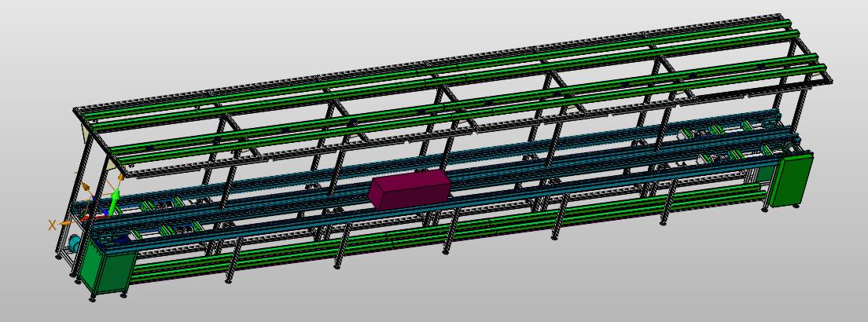Select the green cabinet at the right end
Image resolution: width=868 pixels, height=322 pixels.
tap(790, 179)
